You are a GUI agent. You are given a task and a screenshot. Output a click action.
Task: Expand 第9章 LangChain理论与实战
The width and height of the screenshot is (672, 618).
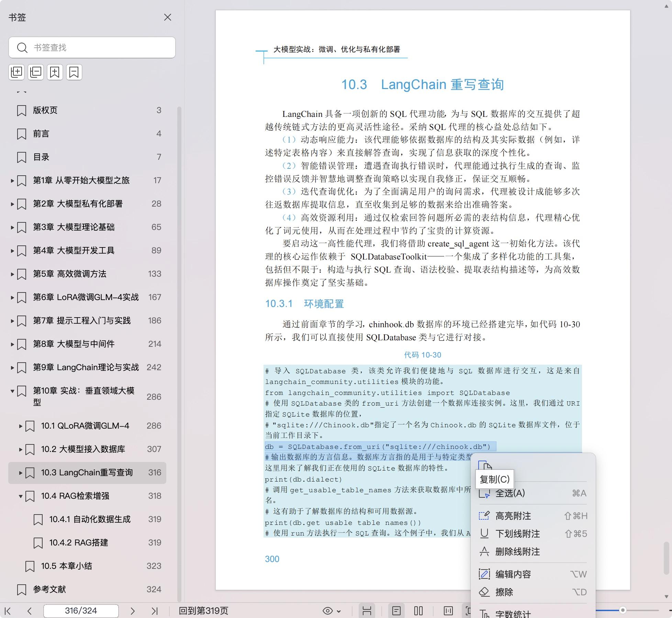(12, 367)
